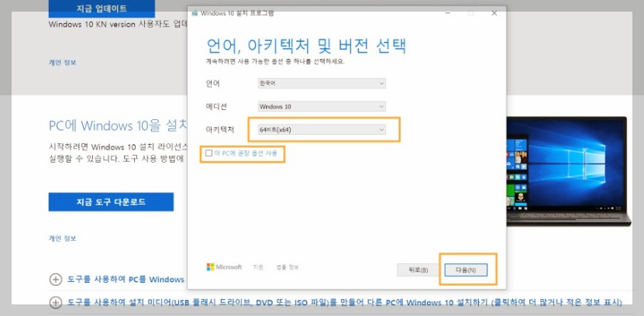Click the Windows 10 setup title bar icon
This screenshot has width=644, height=316.
click(195, 13)
